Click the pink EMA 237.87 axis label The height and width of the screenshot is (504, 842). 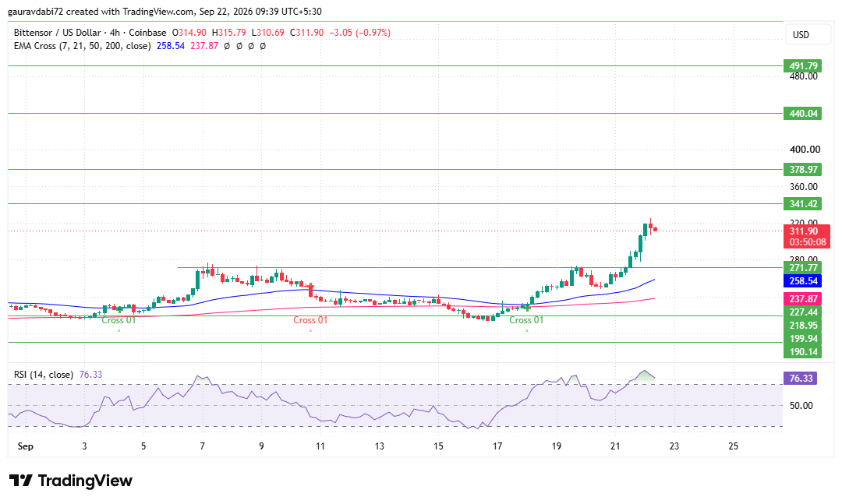803,299
